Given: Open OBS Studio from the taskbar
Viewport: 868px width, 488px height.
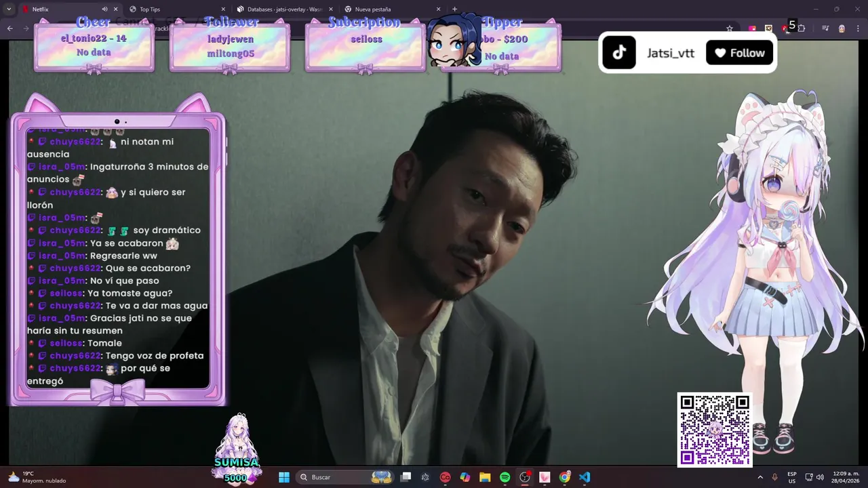Looking at the screenshot, I should click(525, 477).
